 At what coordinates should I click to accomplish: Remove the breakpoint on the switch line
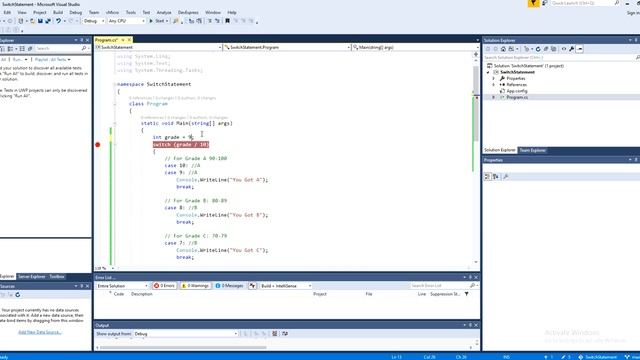pos(98,144)
